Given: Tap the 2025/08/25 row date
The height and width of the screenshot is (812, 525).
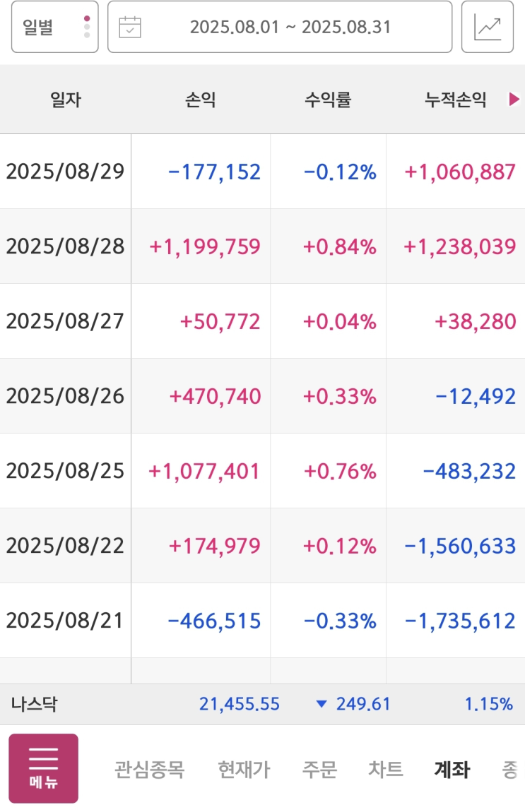Looking at the screenshot, I should point(65,471).
